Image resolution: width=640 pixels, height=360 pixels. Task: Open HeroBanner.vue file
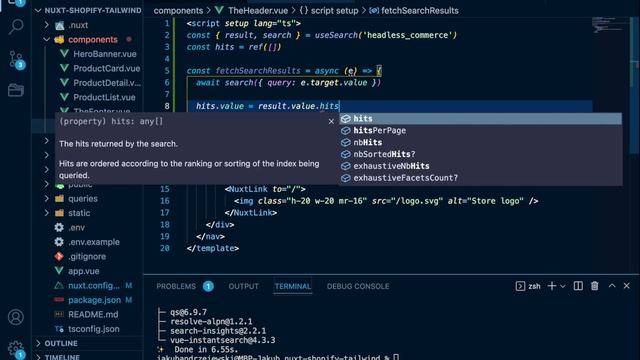click(x=104, y=54)
